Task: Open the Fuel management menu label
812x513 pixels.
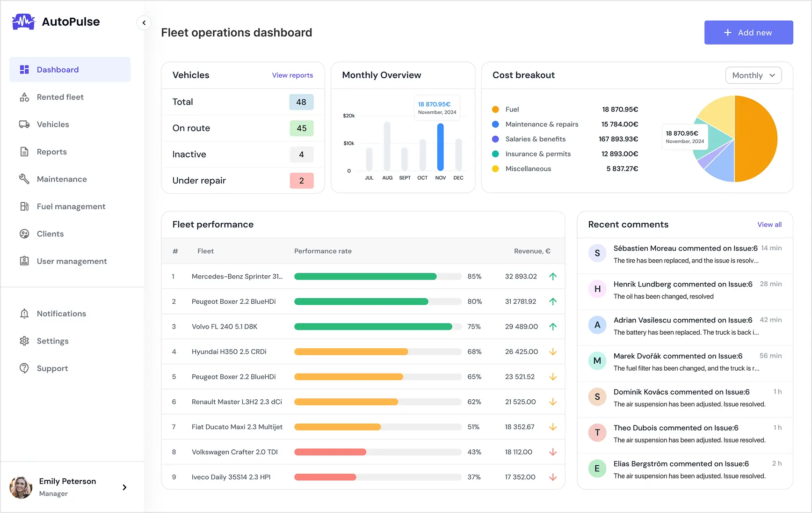Action: pyautogui.click(x=71, y=206)
